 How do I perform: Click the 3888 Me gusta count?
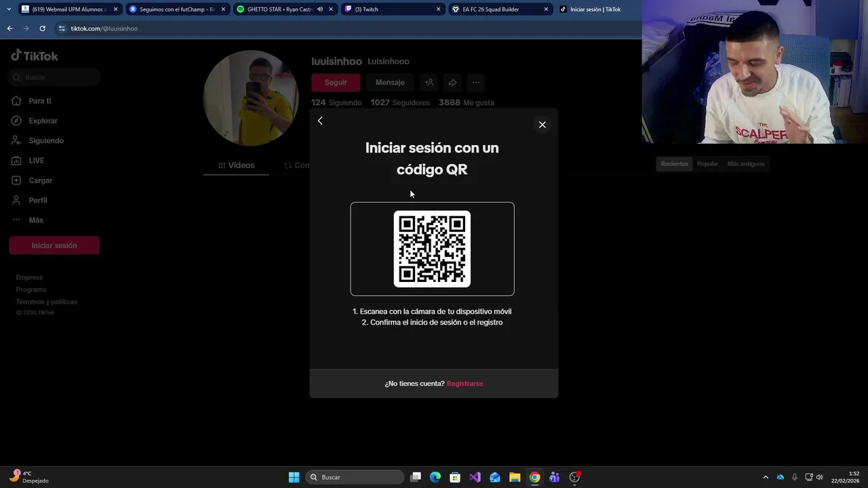467,102
